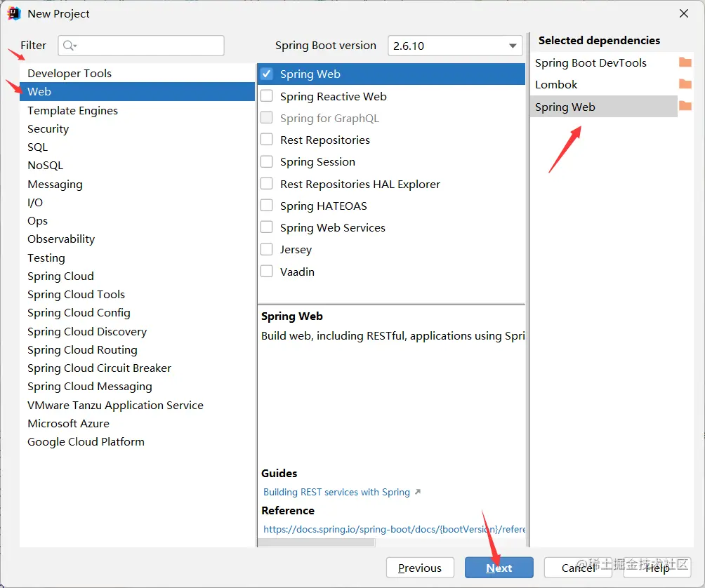Select the Observability category

[x=137, y=239]
